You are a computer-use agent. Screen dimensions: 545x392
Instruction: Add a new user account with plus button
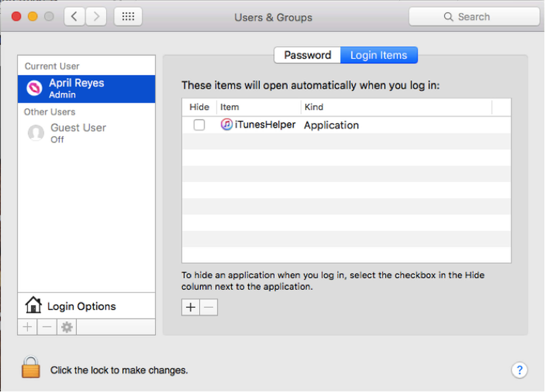(27, 327)
